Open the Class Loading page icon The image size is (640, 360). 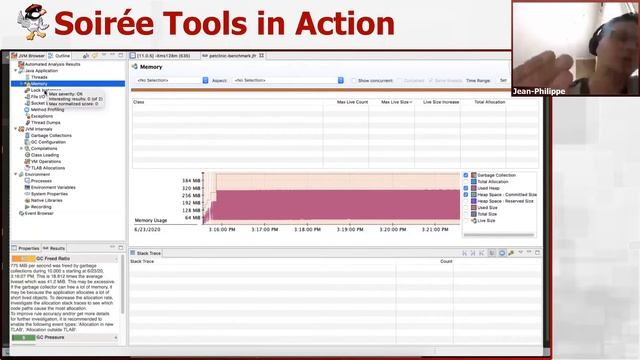pyautogui.click(x=27, y=155)
